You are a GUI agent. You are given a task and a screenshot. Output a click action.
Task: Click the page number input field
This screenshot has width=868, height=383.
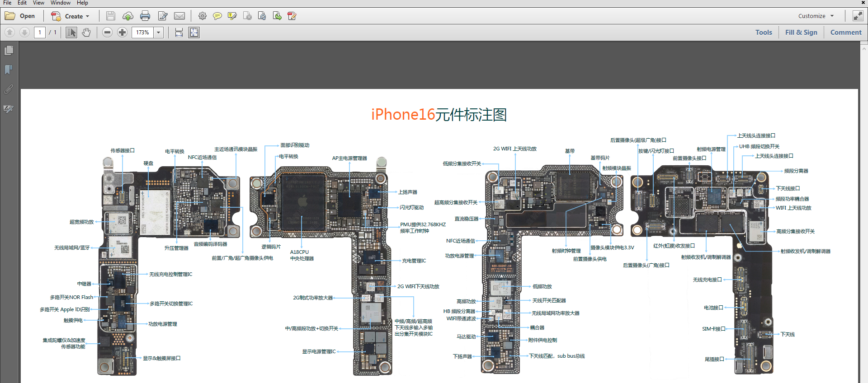[x=40, y=33]
